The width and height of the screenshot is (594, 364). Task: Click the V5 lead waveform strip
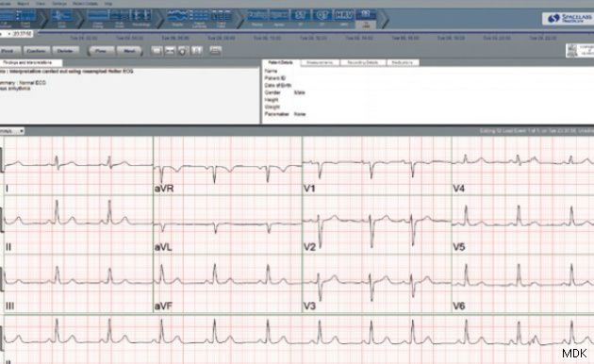(522, 224)
